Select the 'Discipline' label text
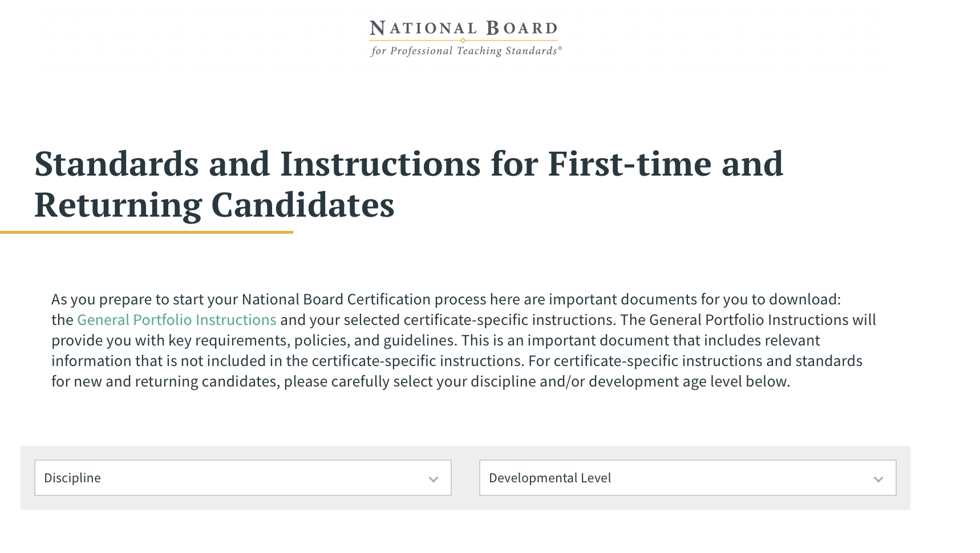The image size is (980, 553). 72,478
